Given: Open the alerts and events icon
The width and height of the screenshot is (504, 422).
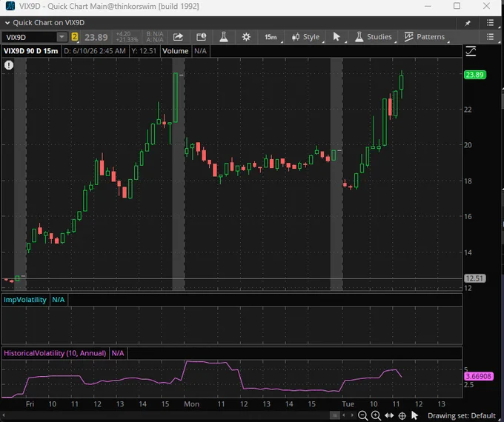Looking at the screenshot, I should click(201, 37).
